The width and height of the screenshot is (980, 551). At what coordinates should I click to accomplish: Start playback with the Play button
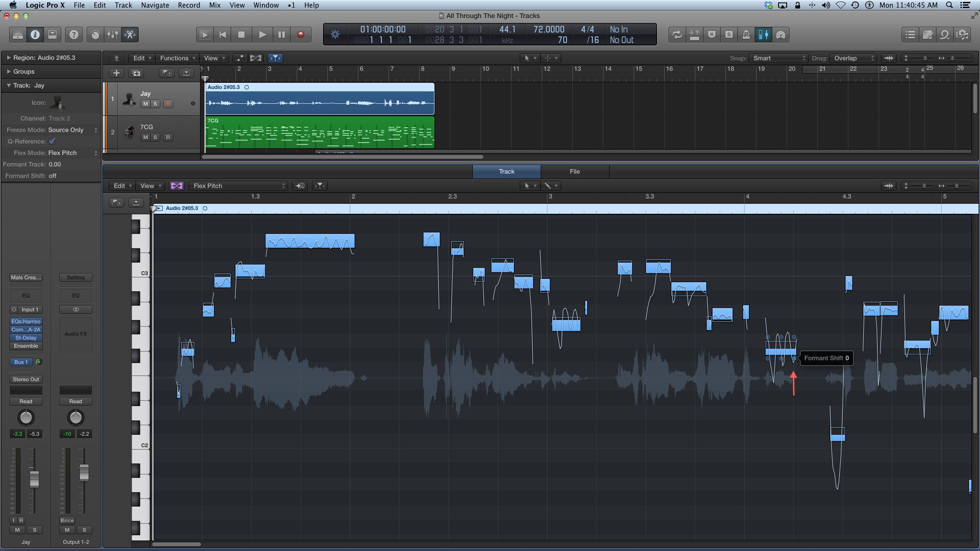[x=262, y=34]
